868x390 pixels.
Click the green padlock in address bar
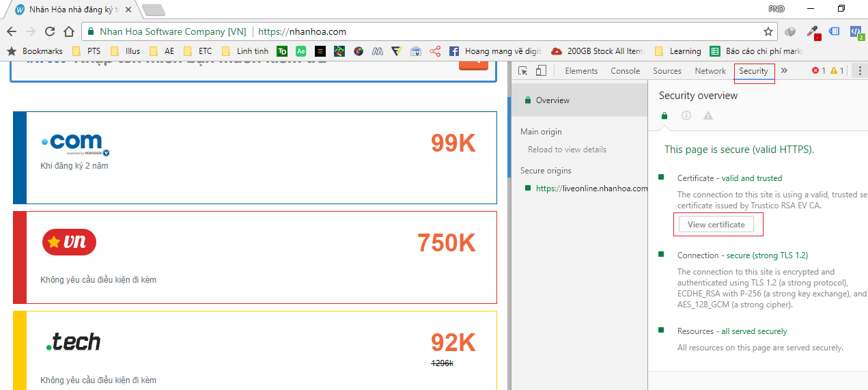pos(90,31)
